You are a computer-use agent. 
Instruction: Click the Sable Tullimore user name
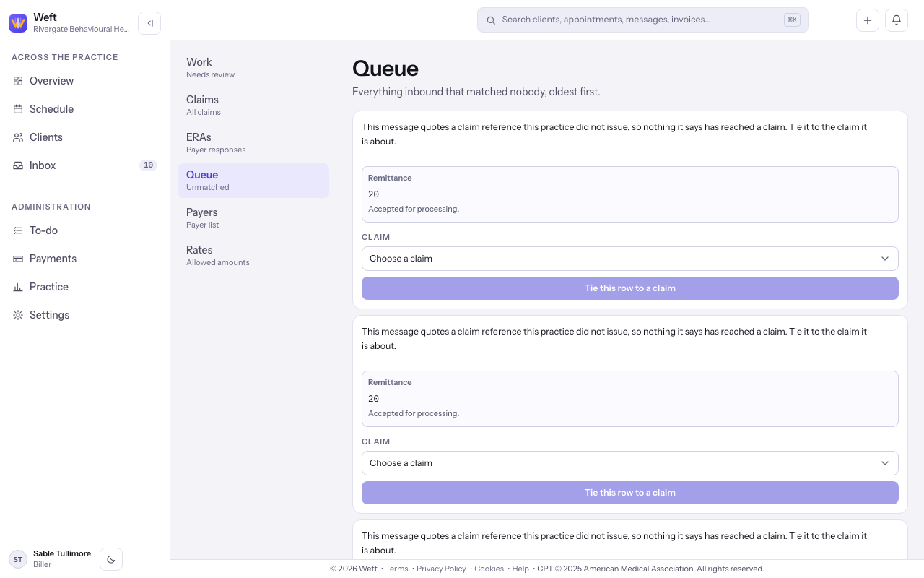[x=62, y=553]
